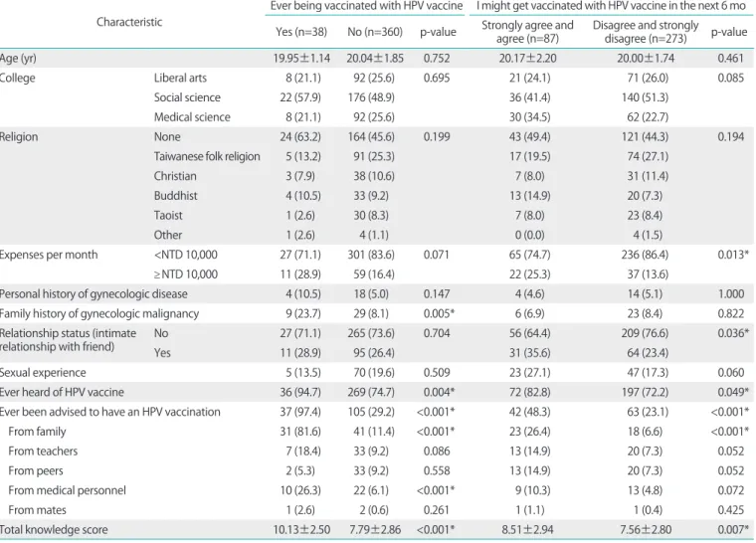Select the 'Taoist' label
Viewport: 756px width, 543px height.
pos(168,216)
